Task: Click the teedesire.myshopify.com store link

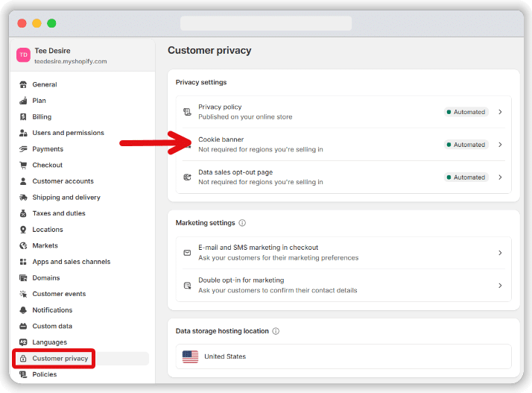Action: (71, 61)
